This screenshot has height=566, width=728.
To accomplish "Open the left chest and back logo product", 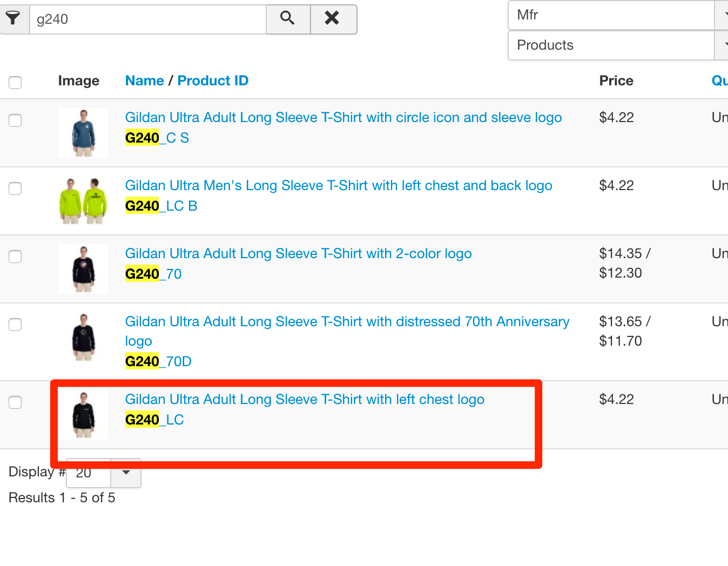I will click(x=339, y=185).
